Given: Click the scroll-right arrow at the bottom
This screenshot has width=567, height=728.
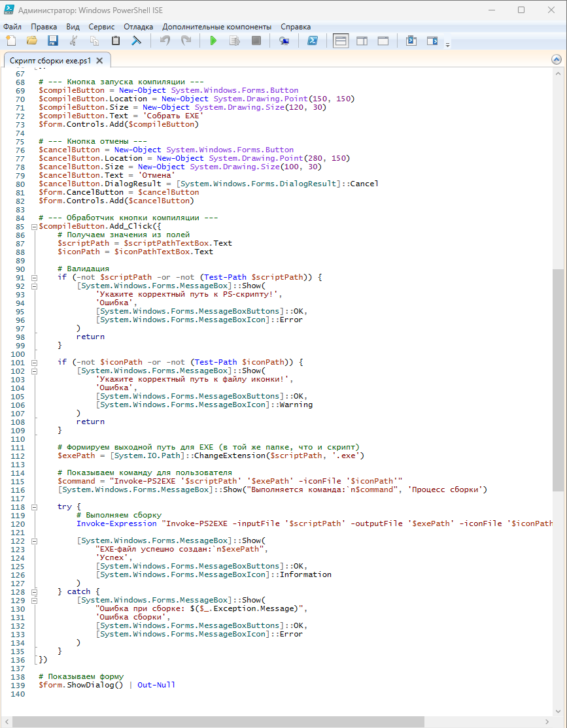Looking at the screenshot, I should pyautogui.click(x=547, y=722).
